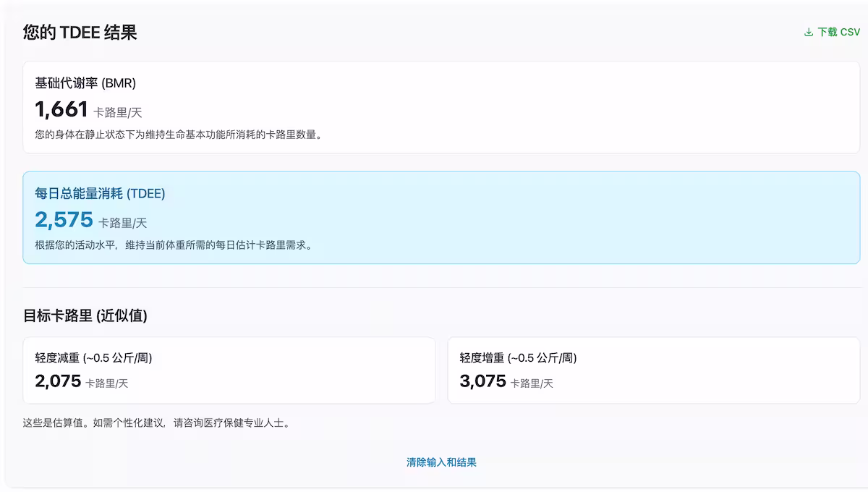Click the 下载 CSV link text
Screen dimensions: 868x492
tap(838, 32)
